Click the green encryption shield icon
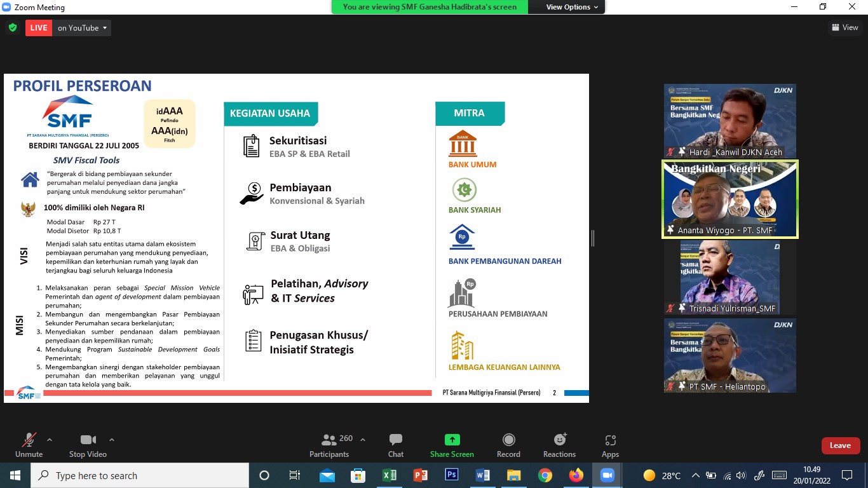Screen dimensions: 868x488 pyautogui.click(x=13, y=28)
